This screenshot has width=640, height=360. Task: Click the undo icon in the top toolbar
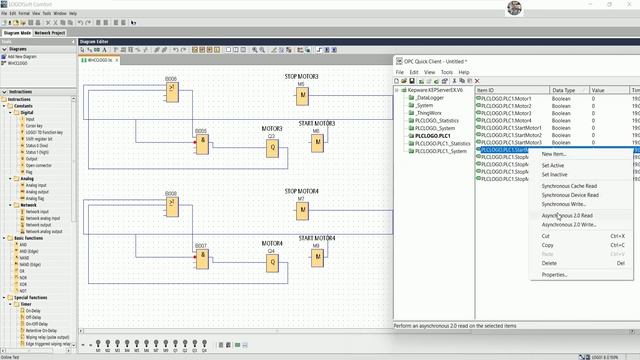pos(80,23)
